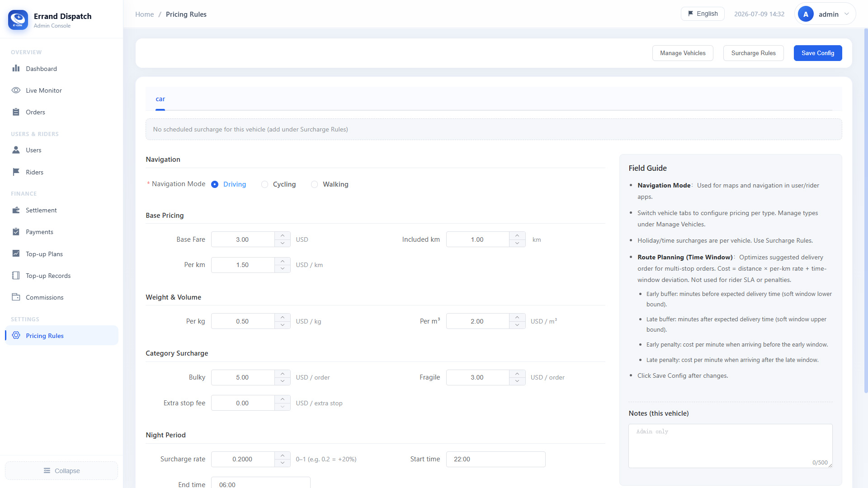Click the Extra stop fee field
The image size is (868, 488).
click(243, 403)
